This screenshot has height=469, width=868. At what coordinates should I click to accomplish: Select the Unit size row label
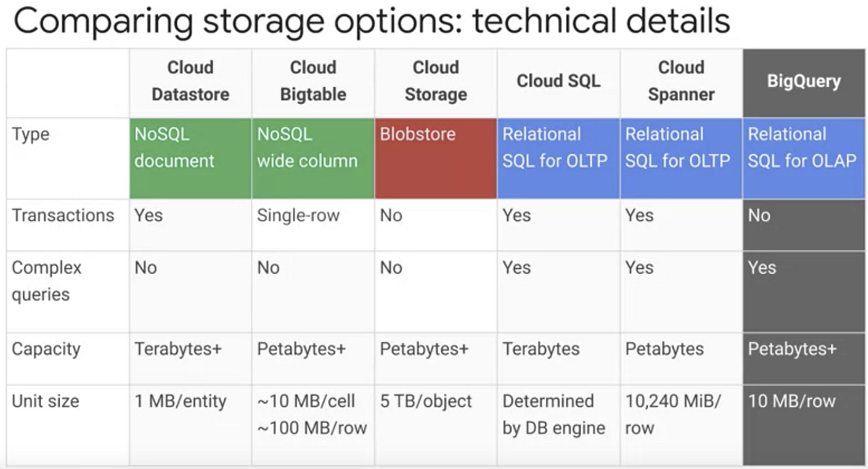point(46,401)
